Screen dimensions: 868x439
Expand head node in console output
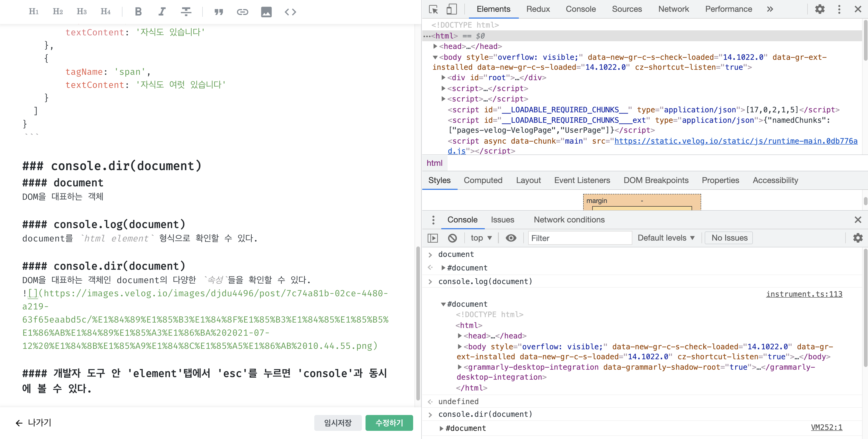pyautogui.click(x=460, y=336)
